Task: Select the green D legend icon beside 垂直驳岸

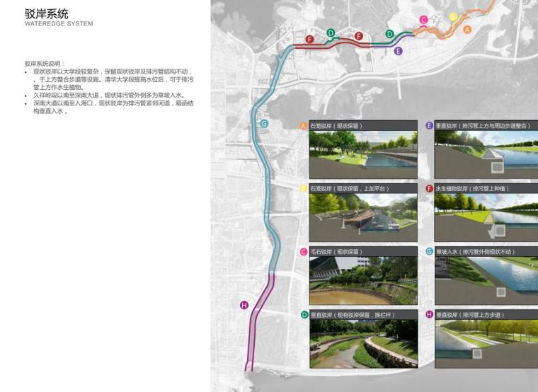Action: click(x=303, y=314)
